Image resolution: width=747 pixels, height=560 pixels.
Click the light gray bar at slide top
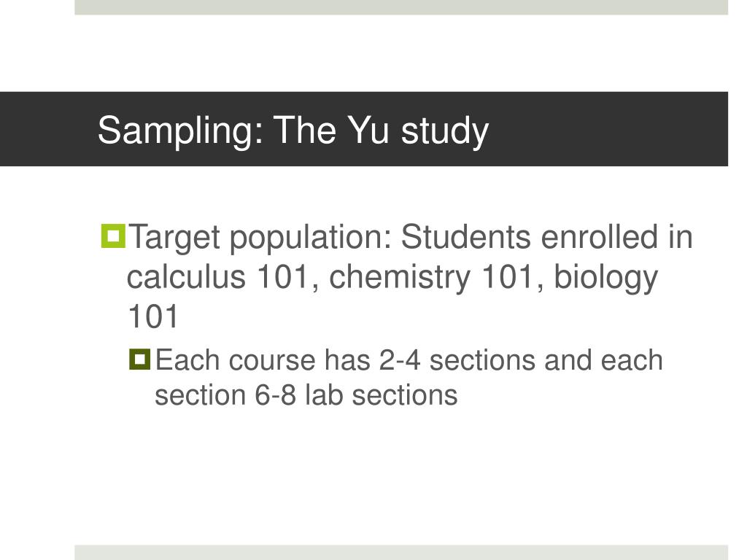point(401,7)
